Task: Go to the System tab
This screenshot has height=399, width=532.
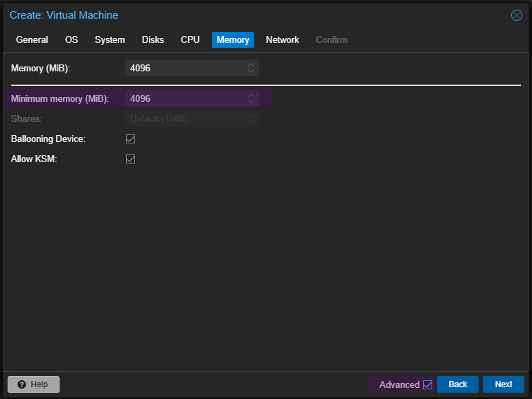Action: 109,40
